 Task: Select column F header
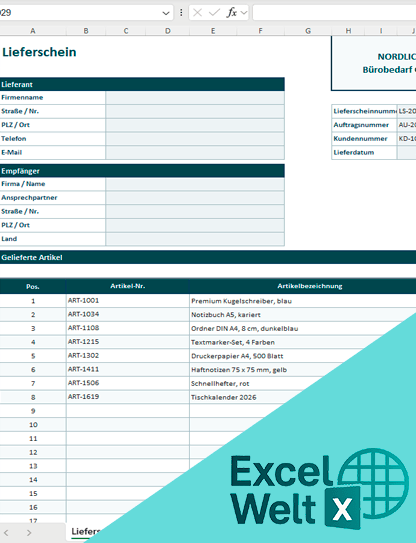tap(260, 31)
